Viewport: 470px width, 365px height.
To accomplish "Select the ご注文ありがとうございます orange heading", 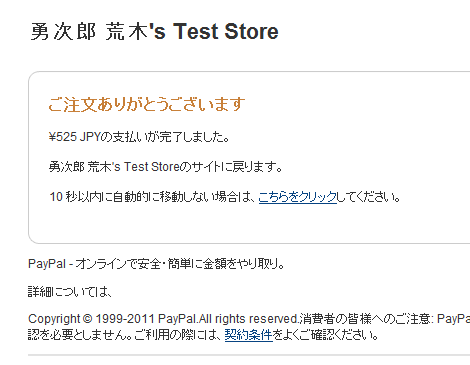I will coord(147,104).
